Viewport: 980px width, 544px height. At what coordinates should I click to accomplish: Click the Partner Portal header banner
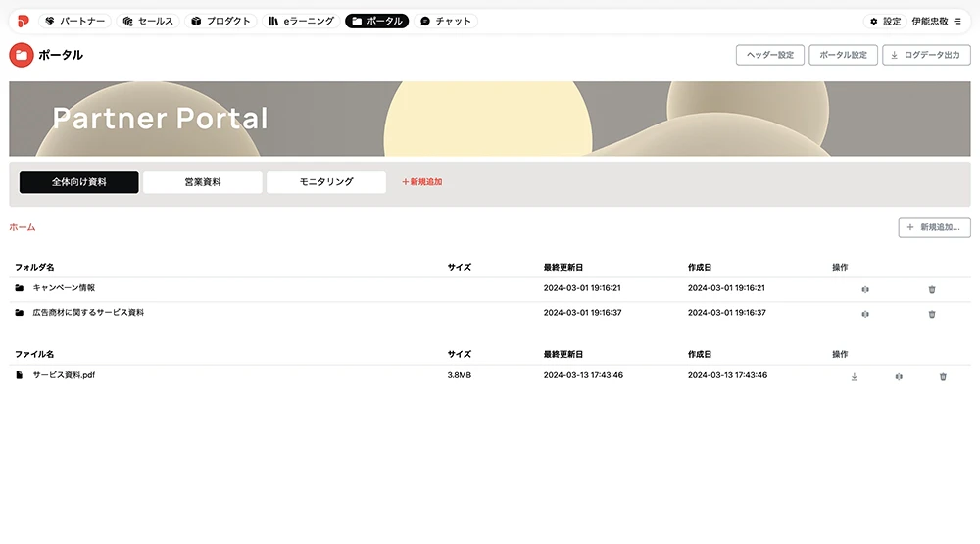click(x=489, y=119)
